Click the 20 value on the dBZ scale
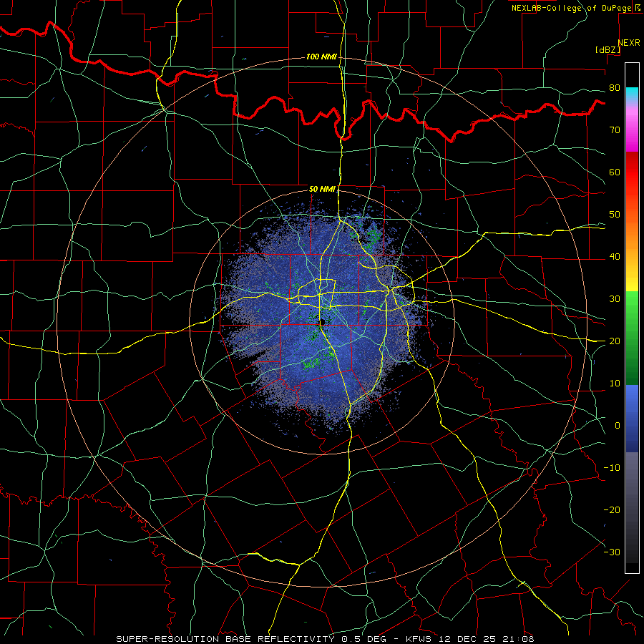This screenshot has width=644, height=644. click(615, 341)
